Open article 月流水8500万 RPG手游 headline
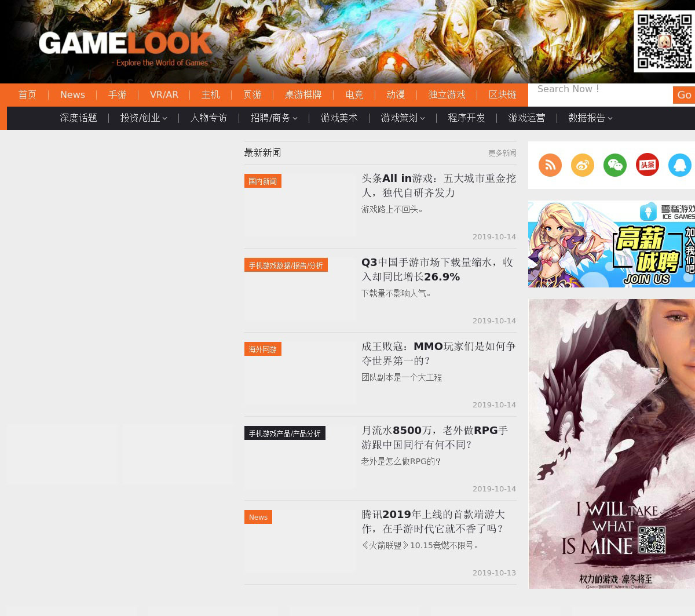 click(x=435, y=438)
